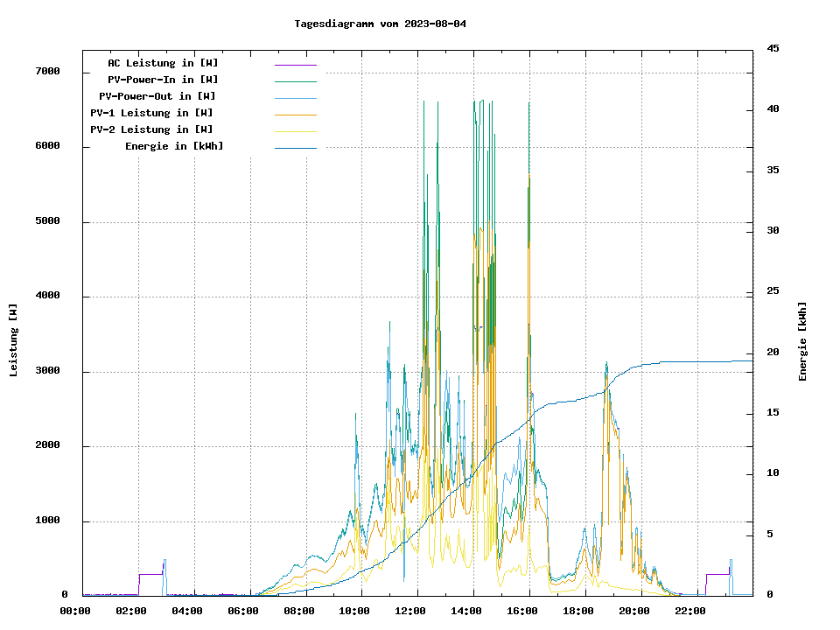This screenshot has height=630, width=840.
Task: Click the right axis title Energie [kWh]
Action: (x=803, y=341)
